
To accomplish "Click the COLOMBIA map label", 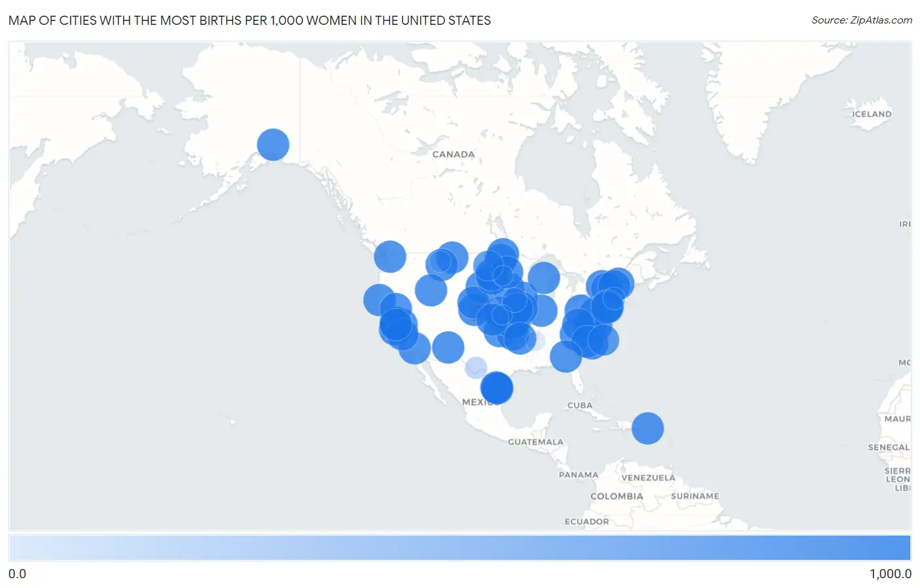I will point(616,496).
